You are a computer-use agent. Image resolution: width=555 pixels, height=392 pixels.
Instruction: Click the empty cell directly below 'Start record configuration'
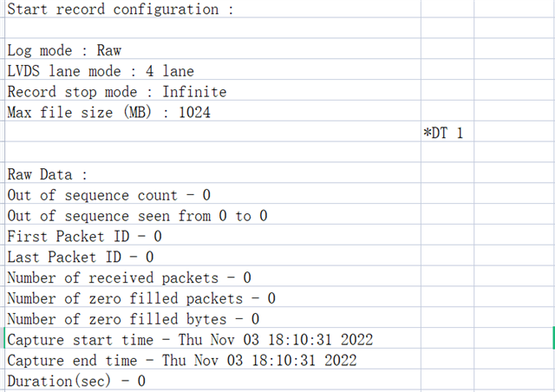[x=208, y=29]
